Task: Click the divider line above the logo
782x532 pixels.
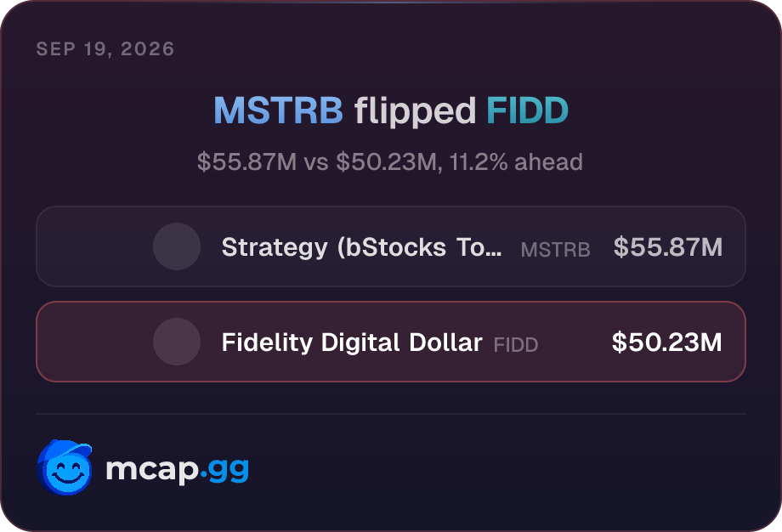Action: [391, 413]
